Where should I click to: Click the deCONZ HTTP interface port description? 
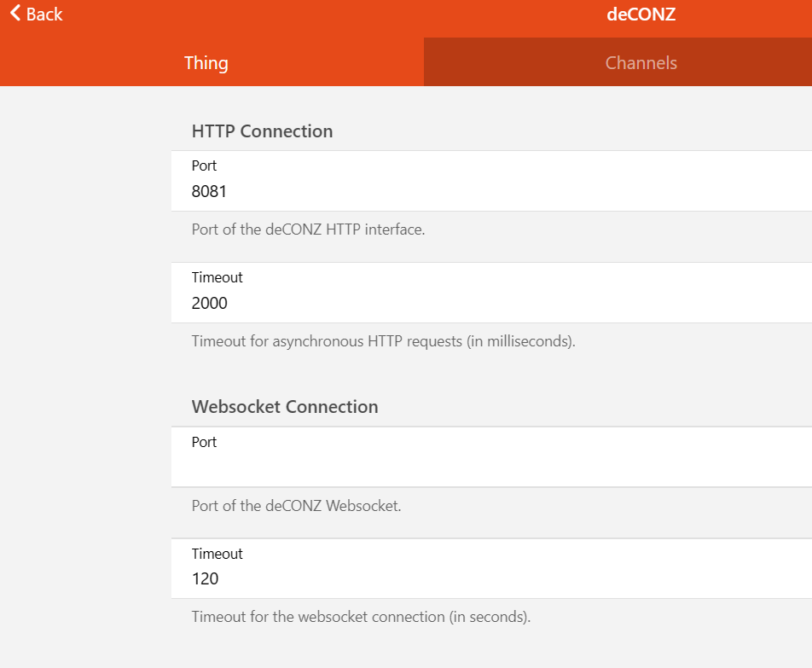(308, 229)
